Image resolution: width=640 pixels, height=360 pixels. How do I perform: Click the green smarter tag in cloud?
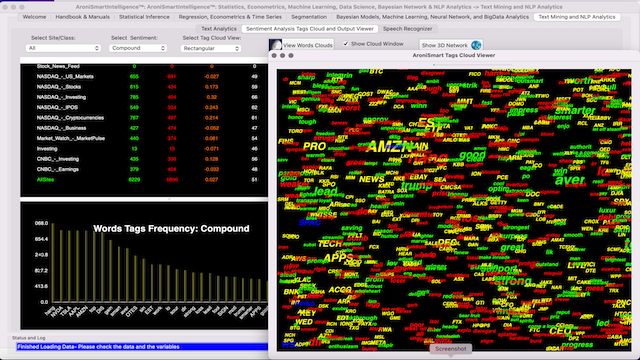tap(575, 111)
